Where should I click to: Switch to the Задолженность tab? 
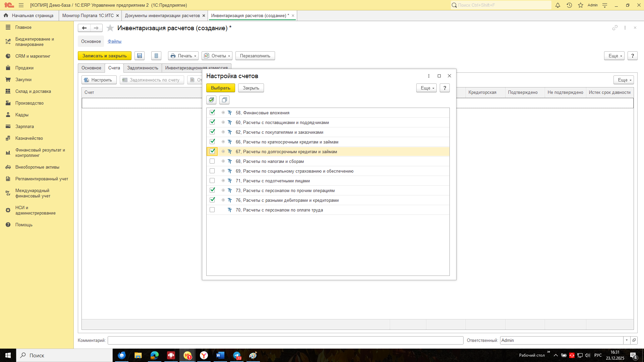(143, 68)
